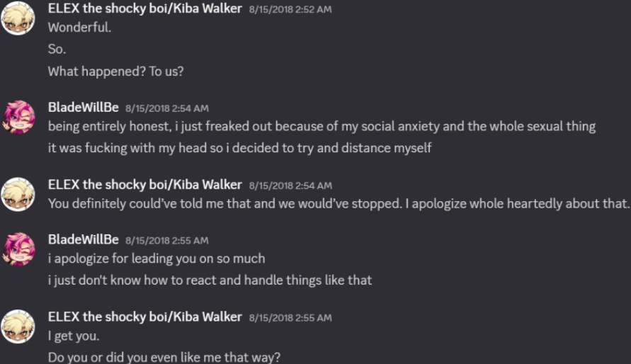The height and width of the screenshot is (364, 631).
Task: Click BladeWillBe's 2:54 AM timestamp
Action: [166, 108]
